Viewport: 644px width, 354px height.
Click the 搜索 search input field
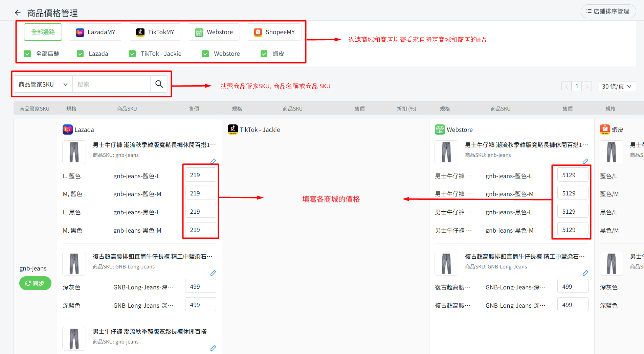tap(112, 84)
